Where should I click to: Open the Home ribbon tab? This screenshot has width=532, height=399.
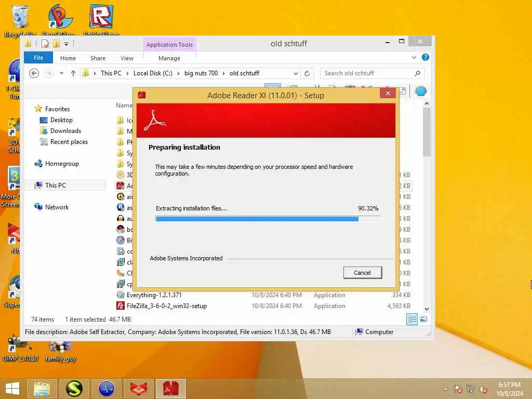pyautogui.click(x=68, y=58)
